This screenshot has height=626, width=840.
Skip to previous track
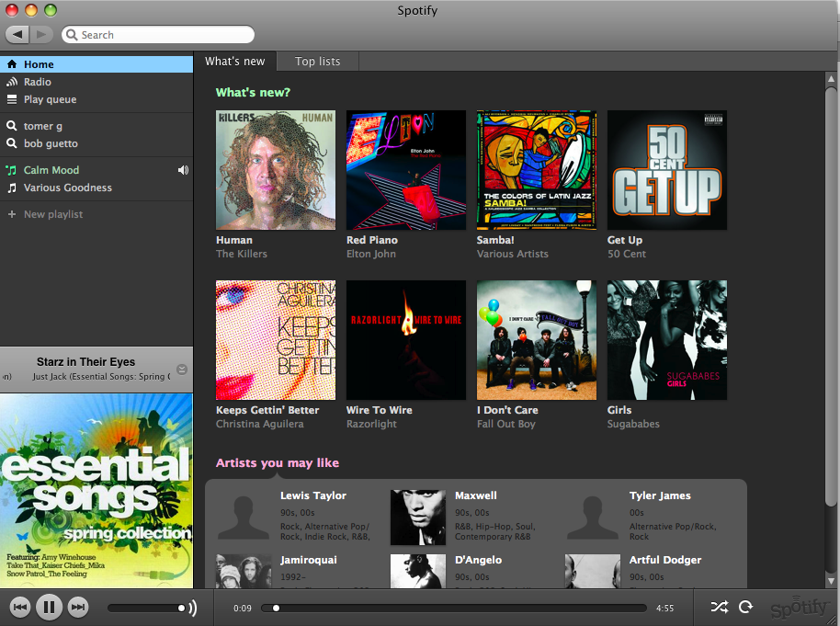tap(20, 608)
